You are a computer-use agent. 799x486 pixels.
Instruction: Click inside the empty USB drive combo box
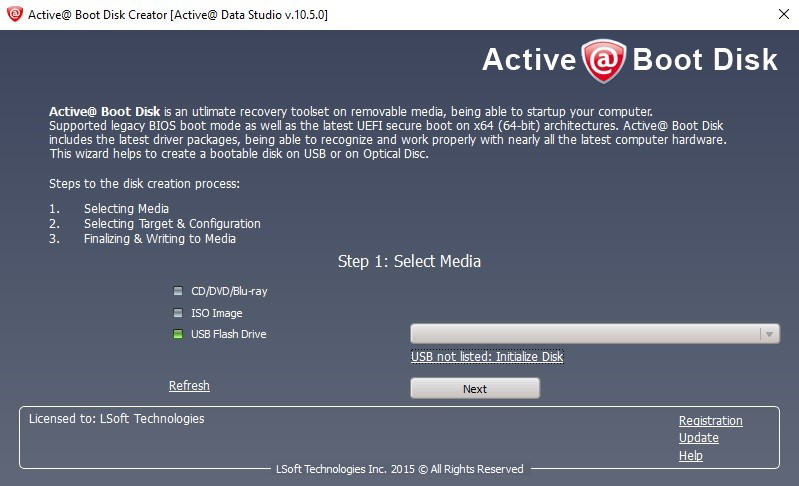click(x=585, y=335)
